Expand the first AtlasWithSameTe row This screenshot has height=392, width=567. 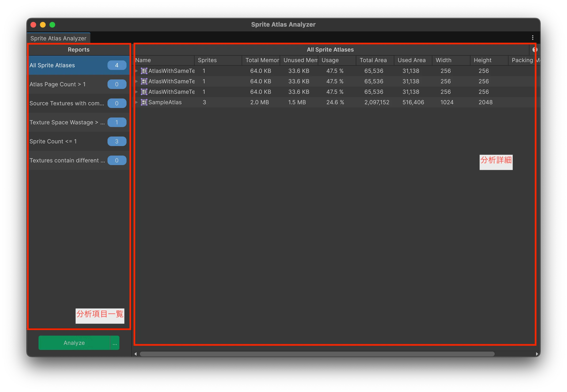(137, 71)
